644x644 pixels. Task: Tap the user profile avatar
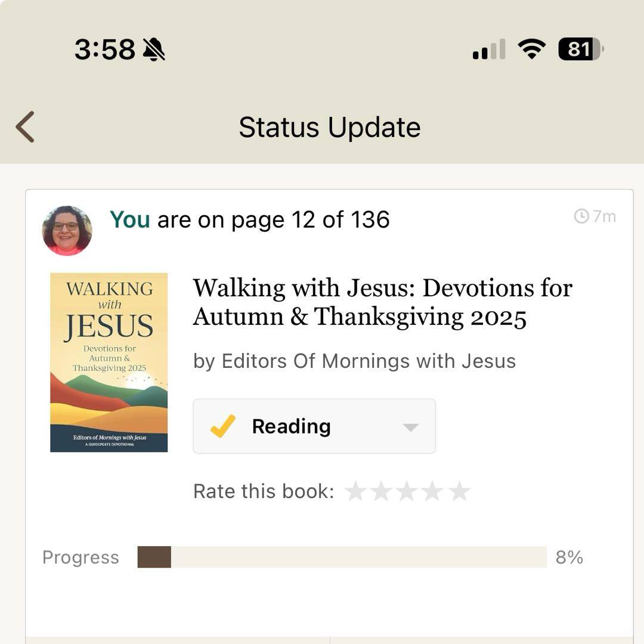(67, 231)
